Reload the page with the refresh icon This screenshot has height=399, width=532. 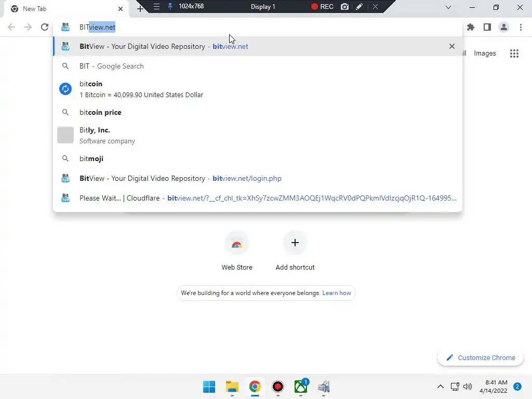(45, 27)
